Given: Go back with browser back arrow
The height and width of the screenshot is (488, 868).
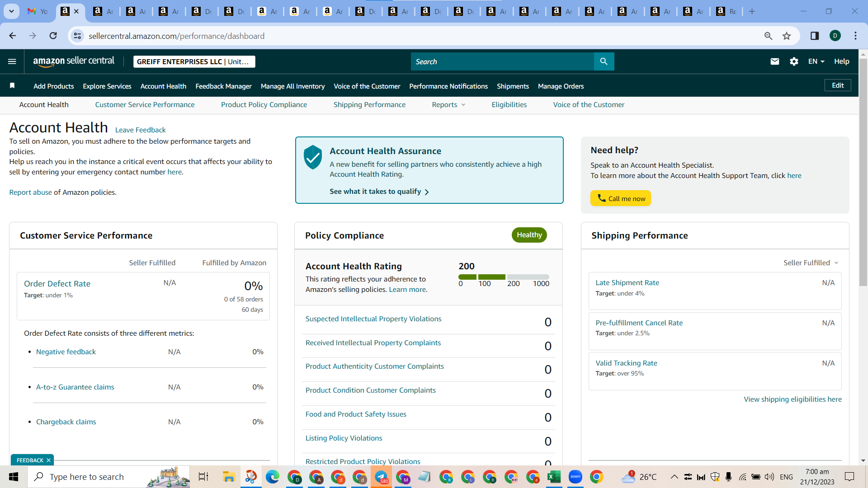Looking at the screenshot, I should [x=13, y=36].
